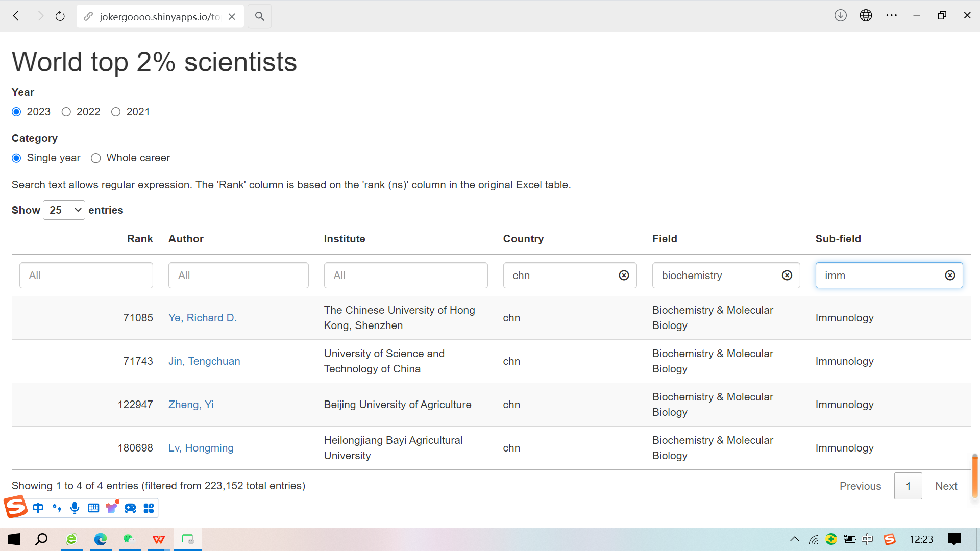Expand the Show entries dropdown

pyautogui.click(x=64, y=210)
